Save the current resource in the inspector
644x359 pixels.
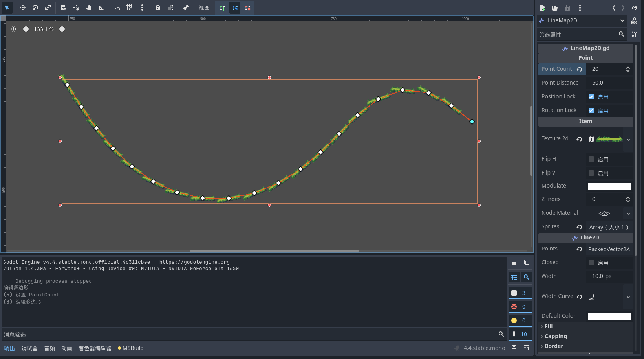pyautogui.click(x=567, y=8)
